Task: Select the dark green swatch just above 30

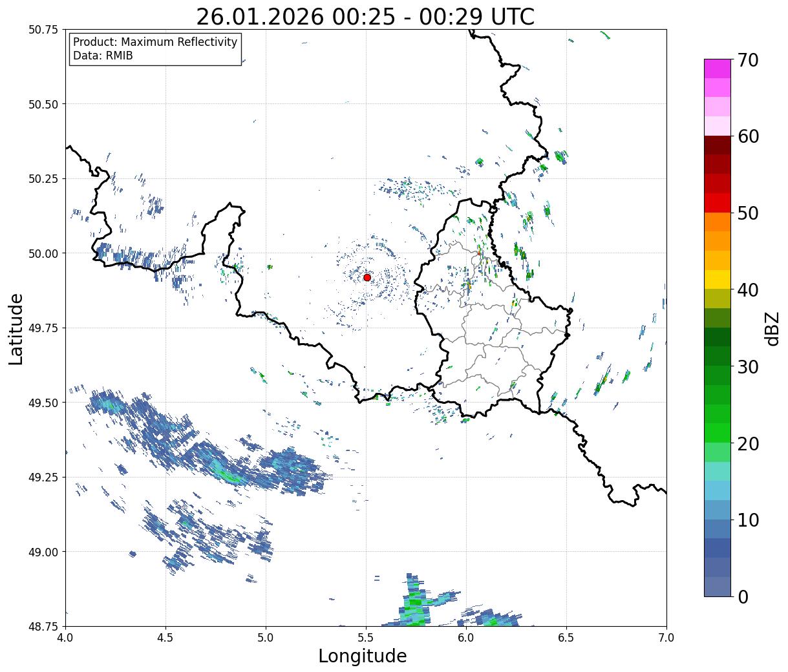Action: (x=717, y=356)
